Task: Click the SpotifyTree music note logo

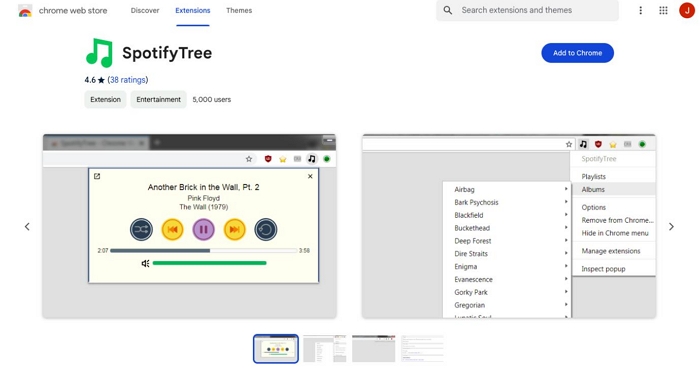Action: 99,53
